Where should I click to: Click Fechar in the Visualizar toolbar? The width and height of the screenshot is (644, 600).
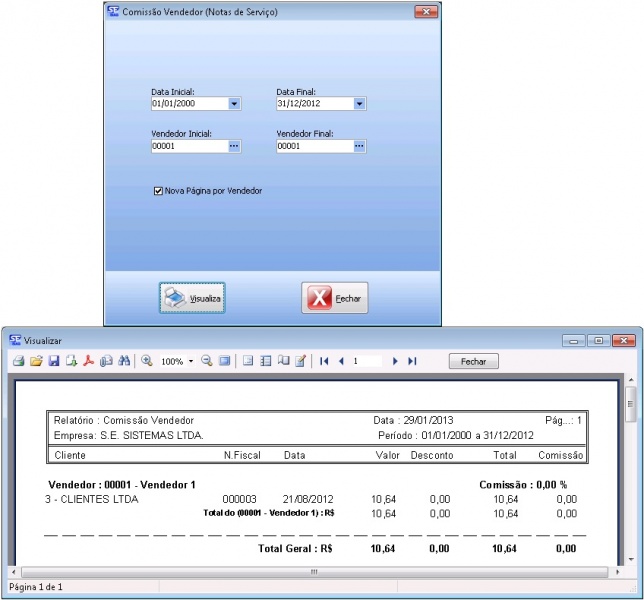(x=473, y=361)
